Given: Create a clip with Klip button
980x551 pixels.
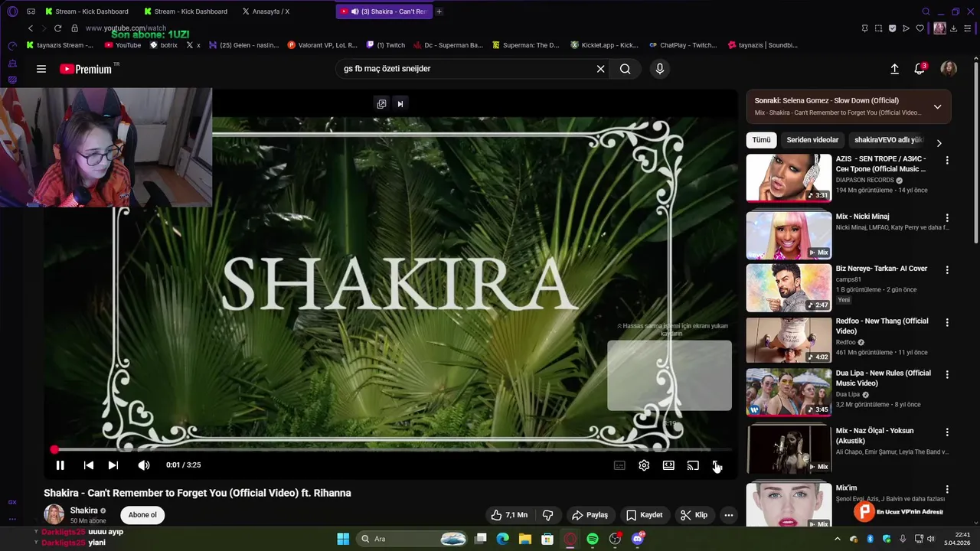Looking at the screenshot, I should click(x=694, y=515).
